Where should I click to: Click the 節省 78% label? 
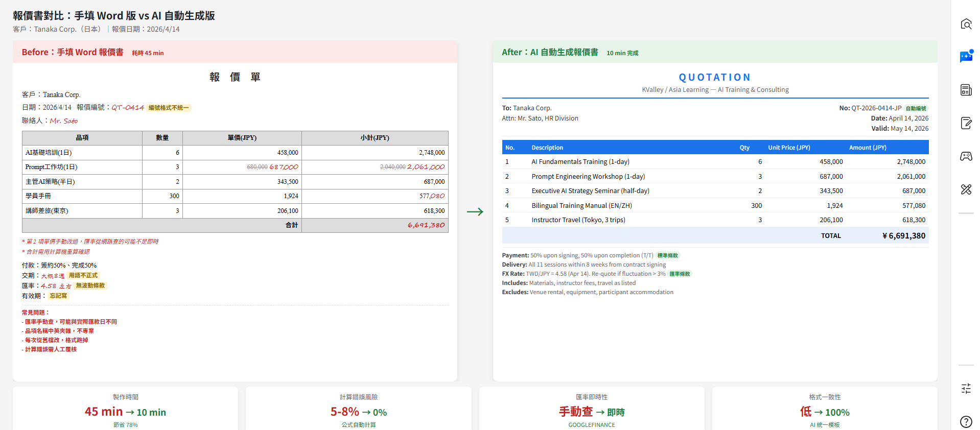coord(126,425)
